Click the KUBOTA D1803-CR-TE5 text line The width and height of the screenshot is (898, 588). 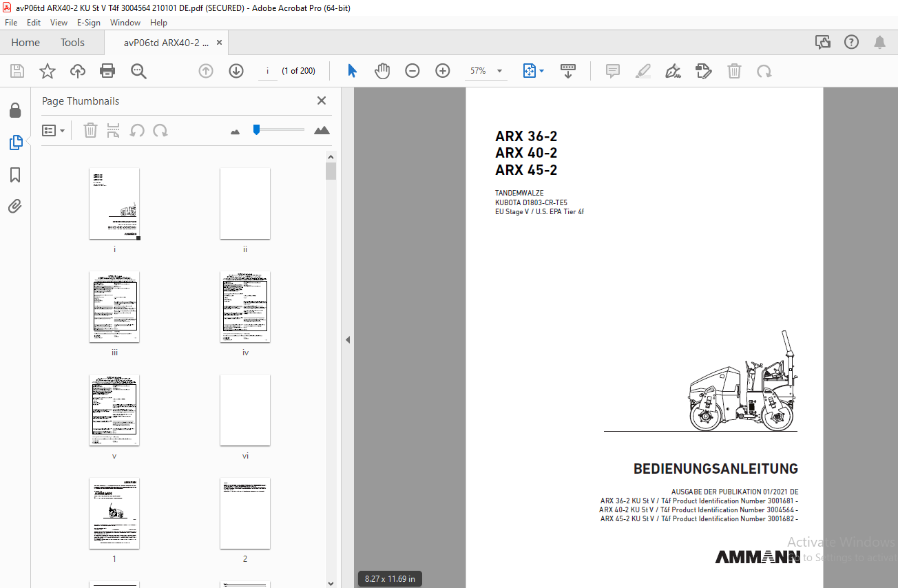point(531,202)
